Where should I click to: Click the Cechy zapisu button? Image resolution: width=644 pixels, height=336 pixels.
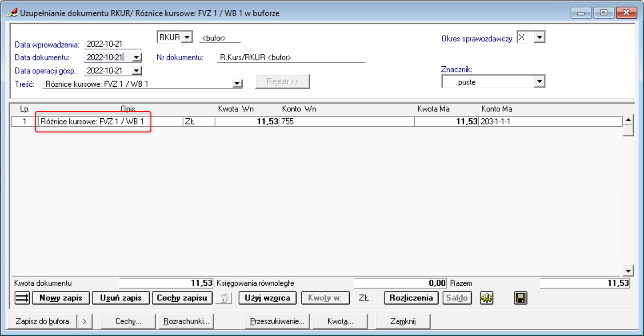[182, 298]
